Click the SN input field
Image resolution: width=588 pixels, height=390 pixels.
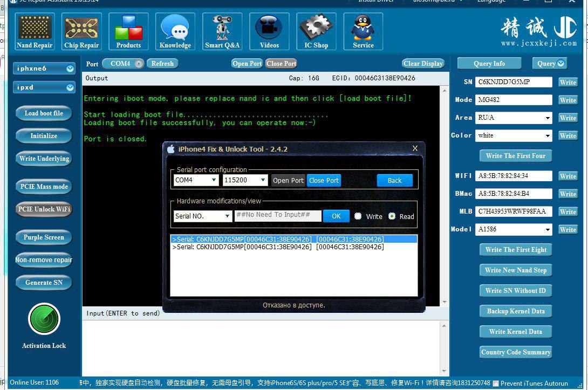[x=514, y=82]
